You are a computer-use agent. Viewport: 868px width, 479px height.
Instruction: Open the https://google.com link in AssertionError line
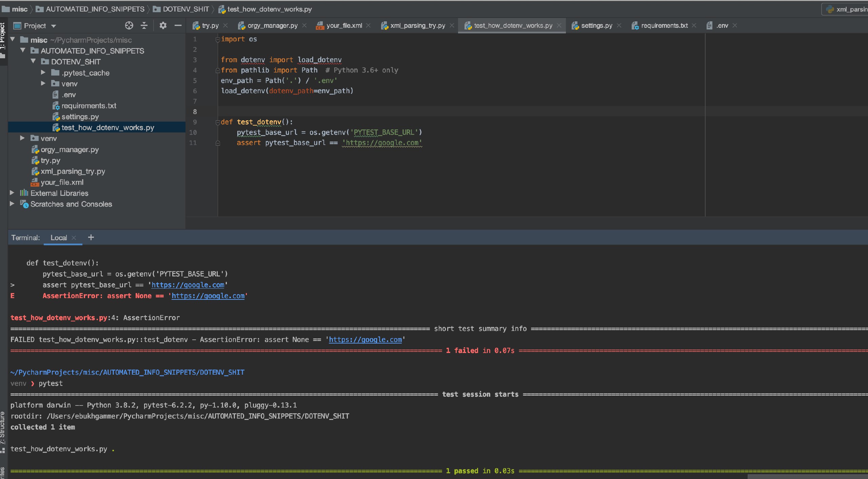pos(208,296)
